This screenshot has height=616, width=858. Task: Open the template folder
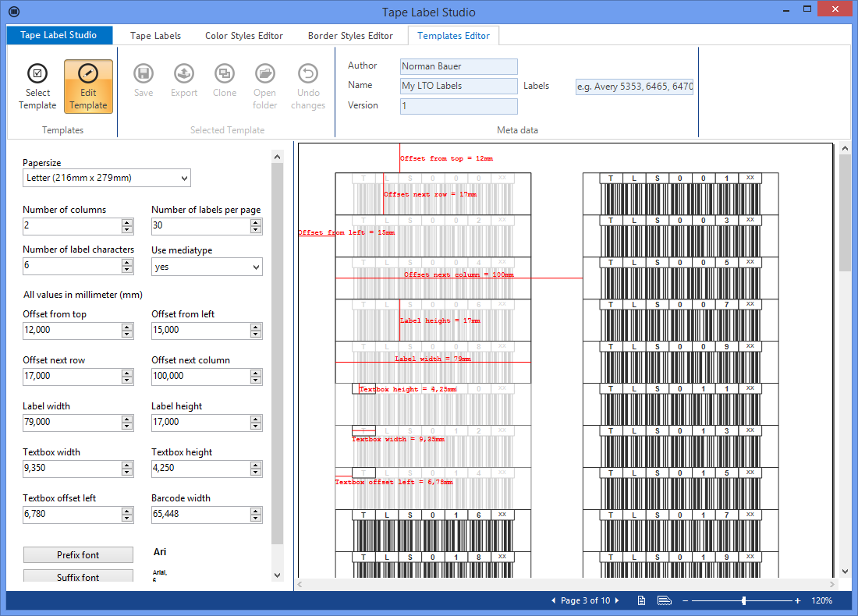pyautogui.click(x=265, y=86)
